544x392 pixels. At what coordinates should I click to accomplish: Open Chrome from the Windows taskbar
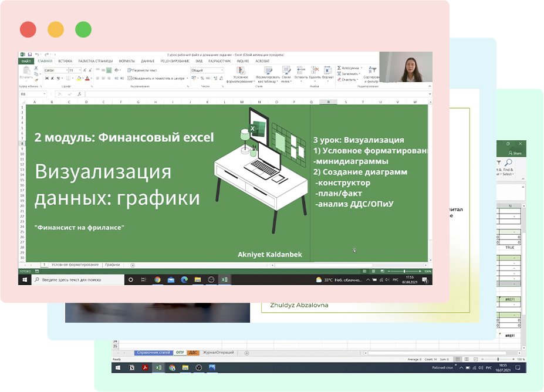point(157,280)
